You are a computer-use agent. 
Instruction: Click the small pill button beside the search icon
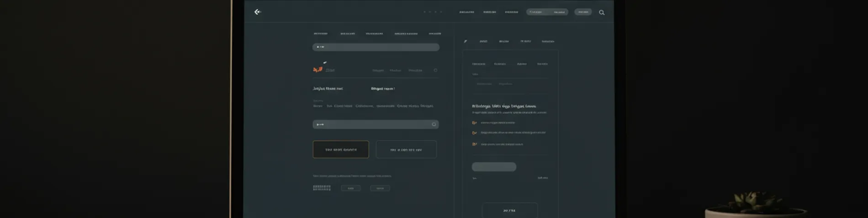click(x=583, y=12)
